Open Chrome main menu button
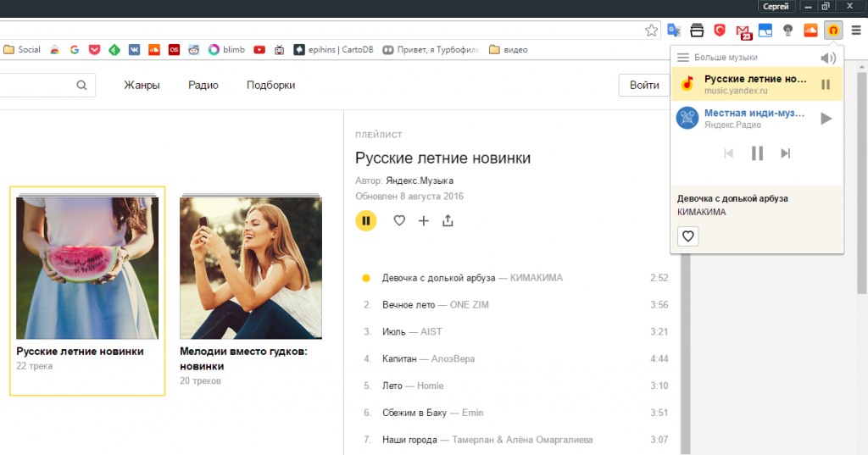The width and height of the screenshot is (868, 455). [856, 30]
